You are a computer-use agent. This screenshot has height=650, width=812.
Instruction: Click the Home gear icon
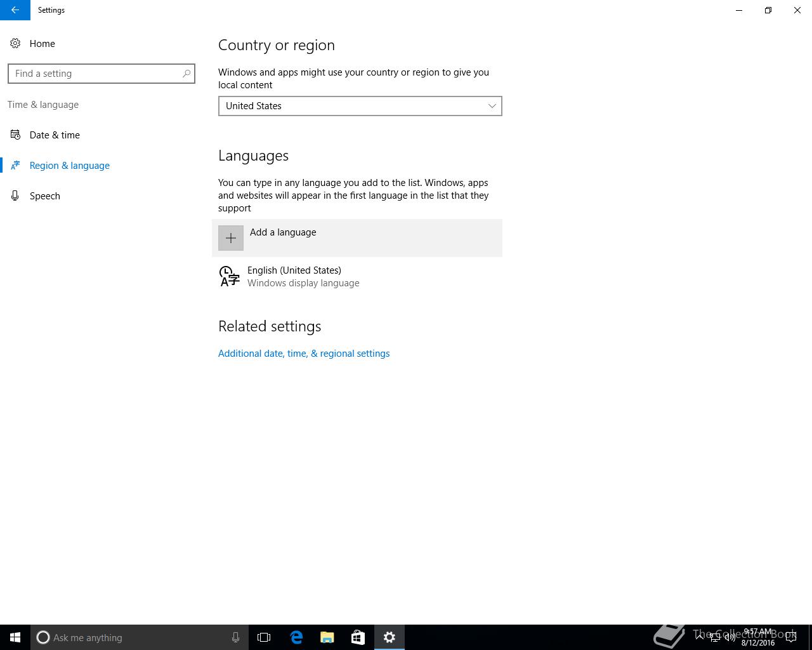coord(15,43)
